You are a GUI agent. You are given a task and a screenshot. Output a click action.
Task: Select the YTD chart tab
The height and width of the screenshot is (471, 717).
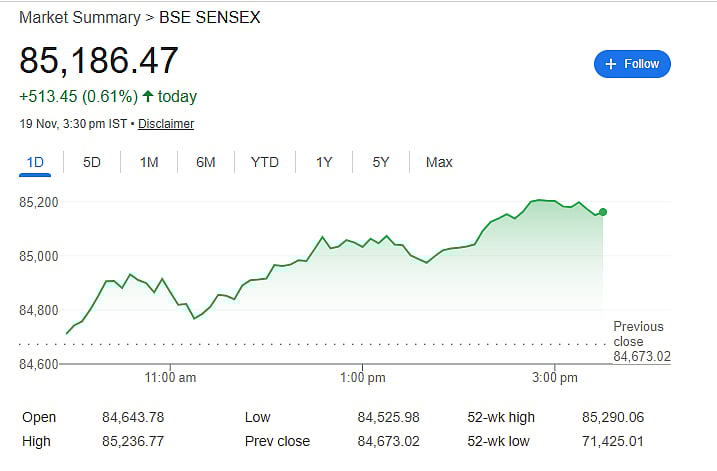pyautogui.click(x=265, y=162)
